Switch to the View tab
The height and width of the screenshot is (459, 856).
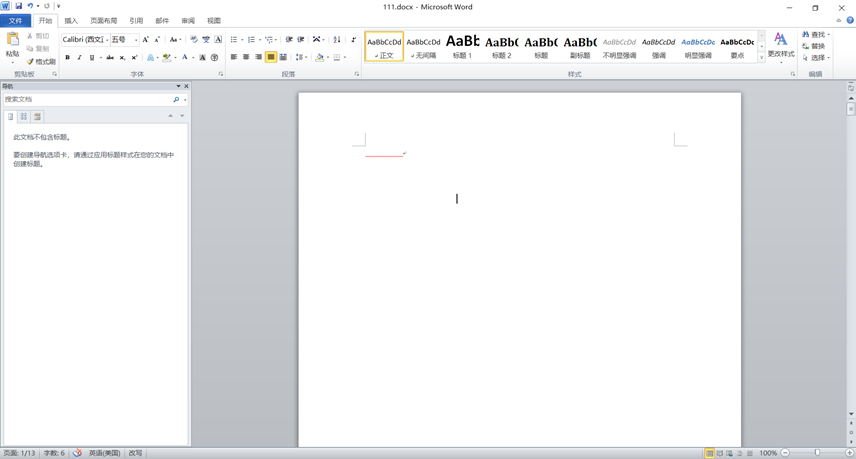(214, 21)
